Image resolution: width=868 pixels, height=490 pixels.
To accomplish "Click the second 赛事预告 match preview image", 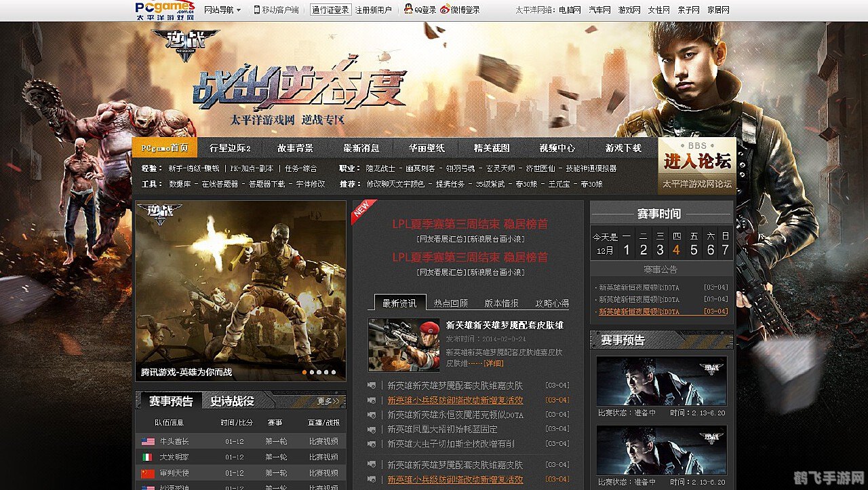I will pos(661,450).
